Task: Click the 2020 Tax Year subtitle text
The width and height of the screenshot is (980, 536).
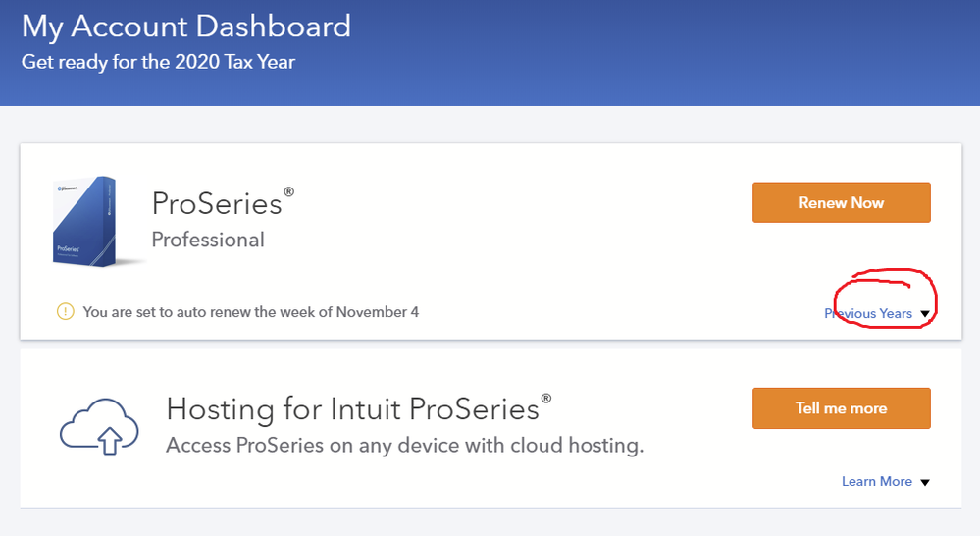Action: point(158,62)
